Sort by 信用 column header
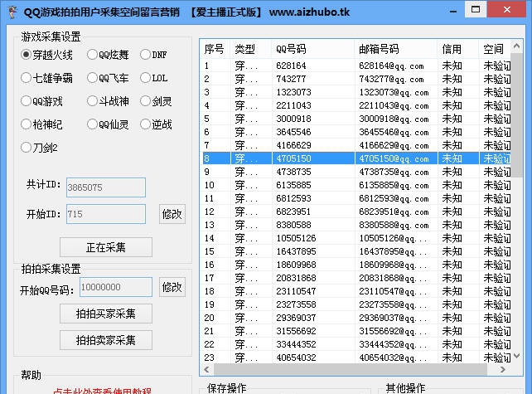Screen dimensions: 532x394 coord(458,49)
